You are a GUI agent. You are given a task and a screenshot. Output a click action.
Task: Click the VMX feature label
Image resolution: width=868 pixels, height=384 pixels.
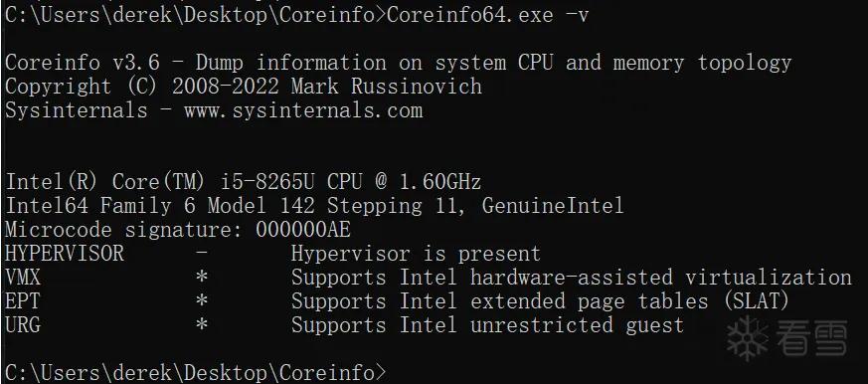pyautogui.click(x=23, y=277)
